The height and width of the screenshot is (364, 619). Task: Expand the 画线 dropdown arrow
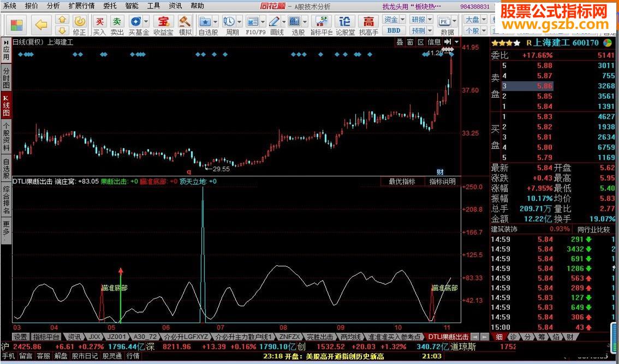coord(283,21)
